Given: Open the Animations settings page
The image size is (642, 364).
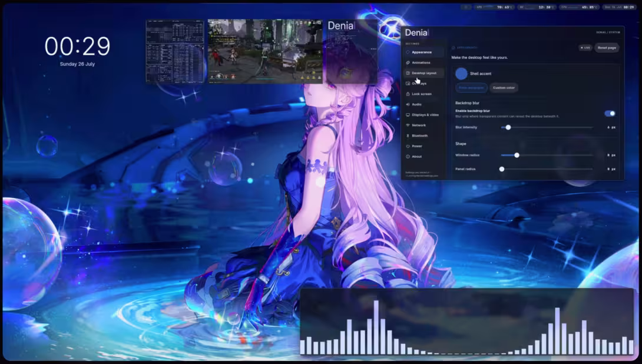Looking at the screenshot, I should tap(423, 62).
